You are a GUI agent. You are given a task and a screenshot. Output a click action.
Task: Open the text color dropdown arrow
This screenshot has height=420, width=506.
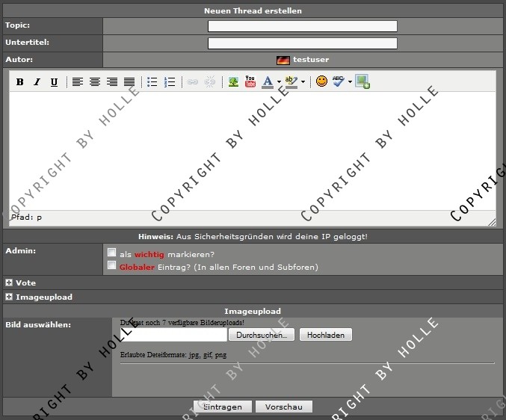(279, 82)
